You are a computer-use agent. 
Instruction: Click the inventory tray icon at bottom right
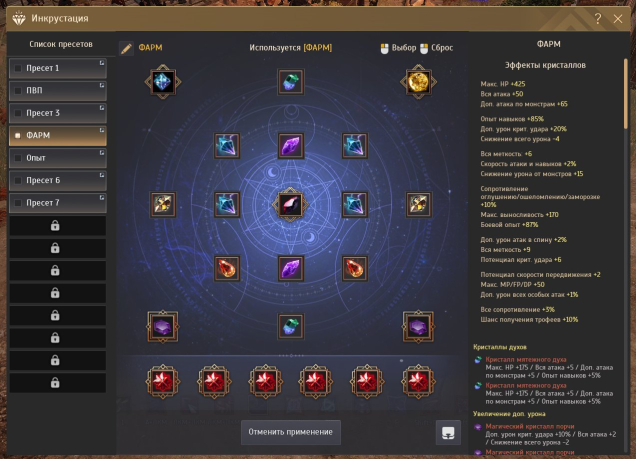(x=448, y=433)
